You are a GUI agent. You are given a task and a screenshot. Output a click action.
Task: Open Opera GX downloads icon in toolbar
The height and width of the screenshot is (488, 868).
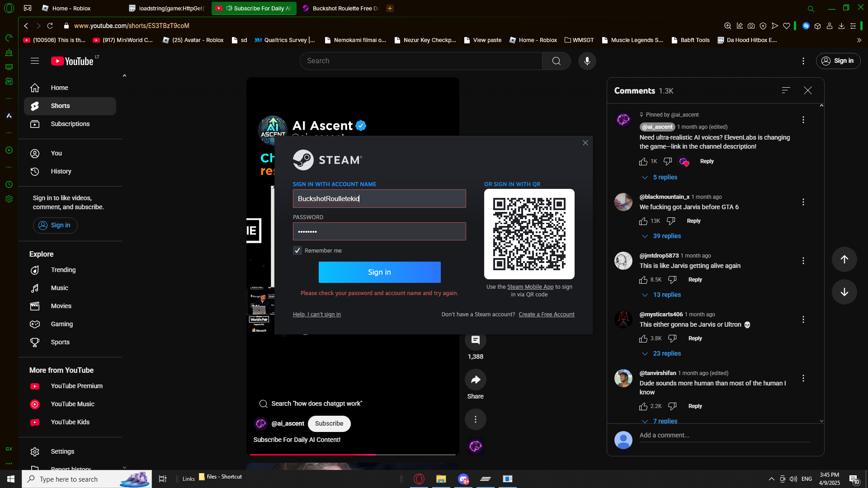tap(841, 26)
